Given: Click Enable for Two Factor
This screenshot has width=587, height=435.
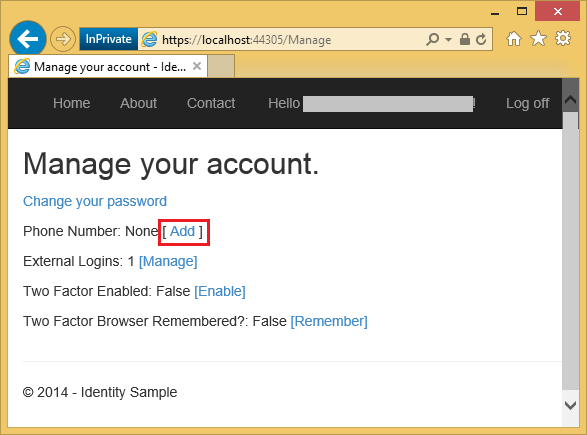Looking at the screenshot, I should point(220,291).
